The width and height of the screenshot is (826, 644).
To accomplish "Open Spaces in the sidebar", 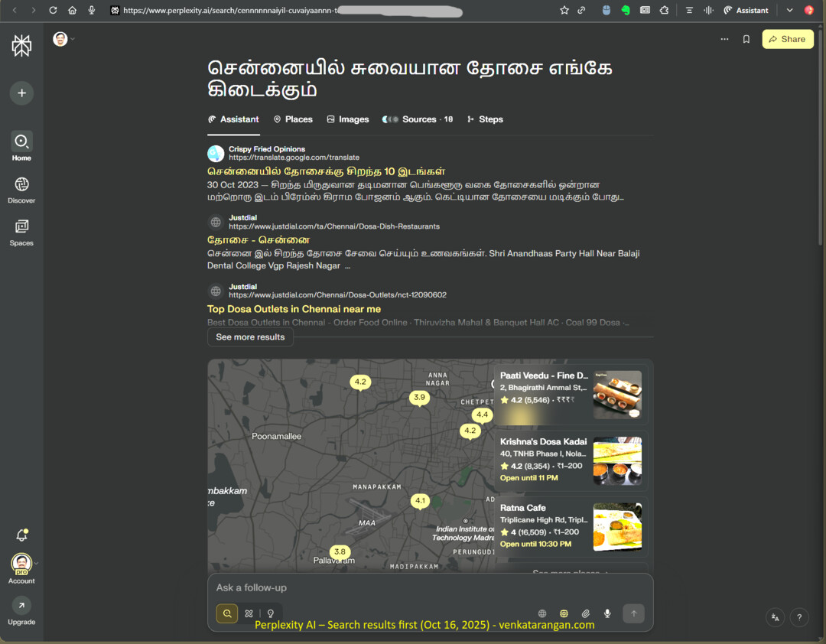I will pyautogui.click(x=21, y=233).
